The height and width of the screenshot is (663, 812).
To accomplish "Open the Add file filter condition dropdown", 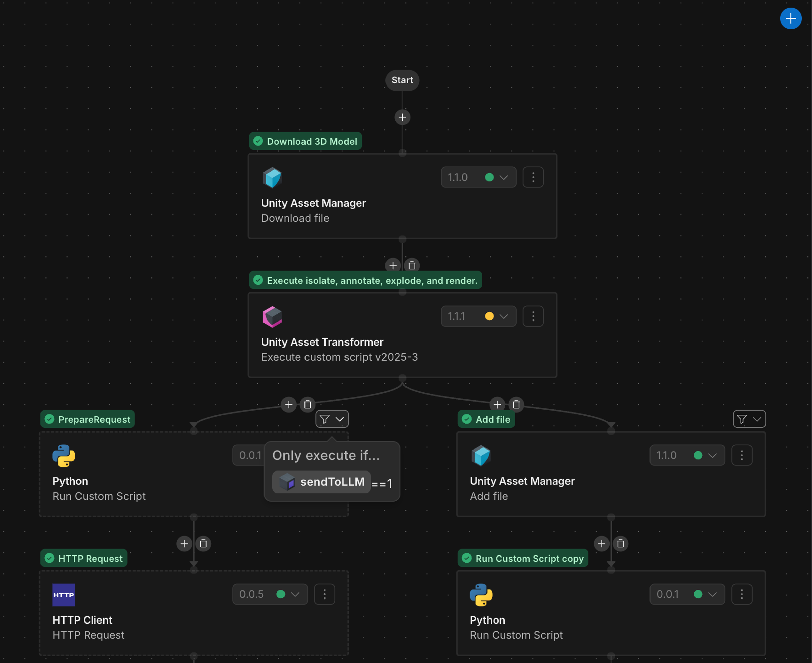I will (749, 419).
